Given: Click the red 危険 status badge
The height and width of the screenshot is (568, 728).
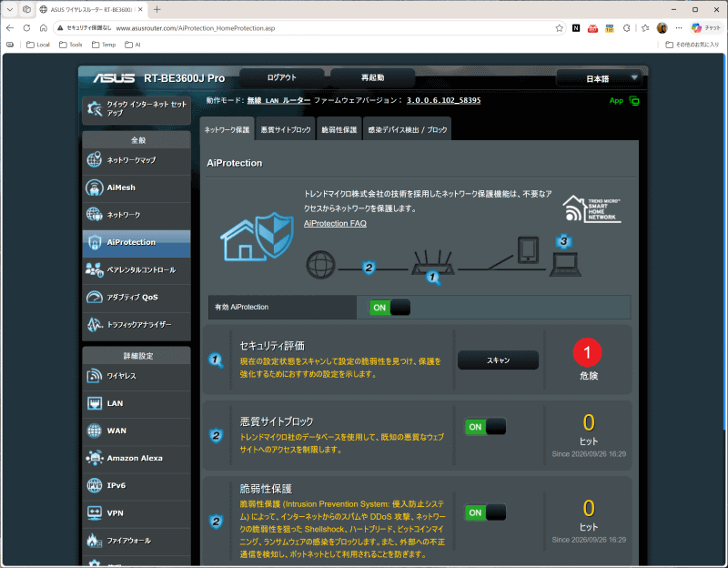Looking at the screenshot, I should (587, 352).
